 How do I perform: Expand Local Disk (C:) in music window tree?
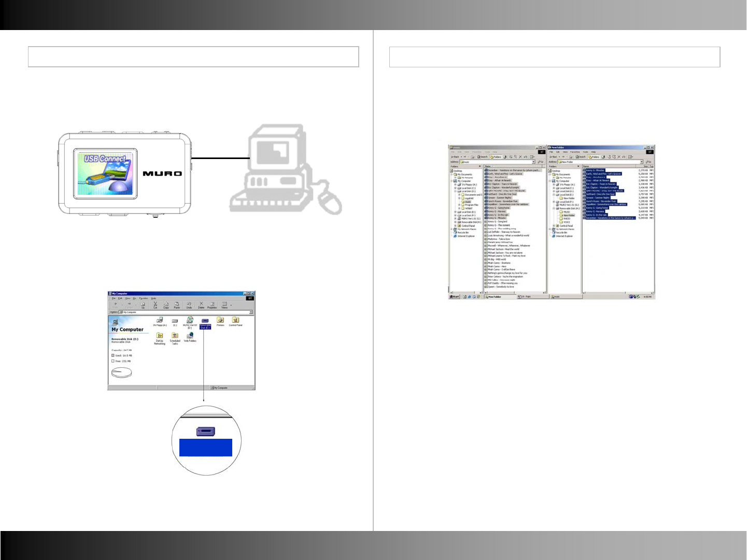point(455,188)
